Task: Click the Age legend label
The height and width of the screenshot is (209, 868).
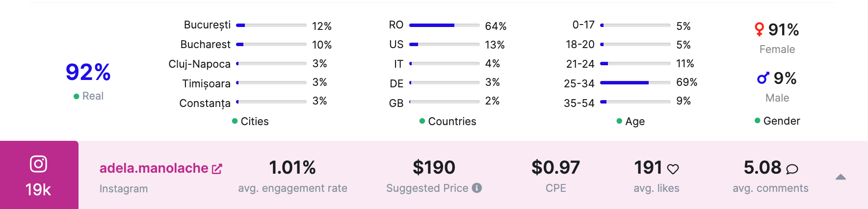Action: (x=634, y=121)
